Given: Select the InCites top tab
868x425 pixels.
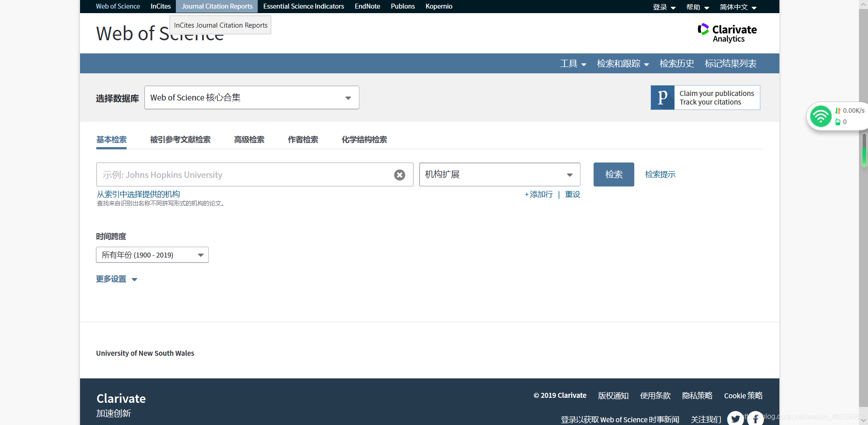Looking at the screenshot, I should coord(160,6).
